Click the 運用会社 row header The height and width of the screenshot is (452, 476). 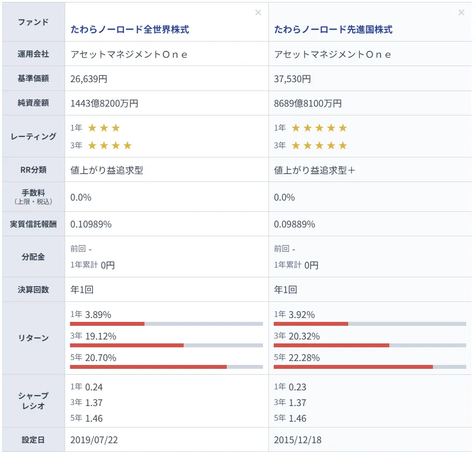(x=33, y=54)
